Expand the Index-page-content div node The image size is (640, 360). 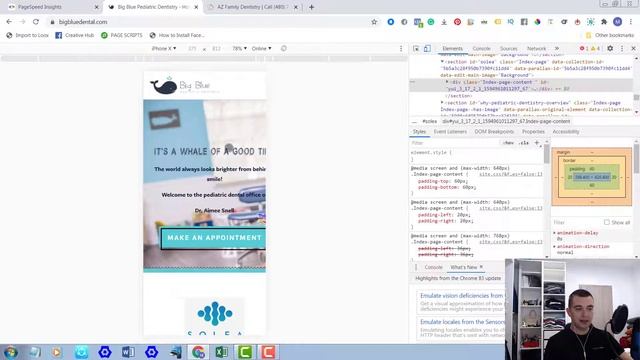pyautogui.click(x=447, y=82)
